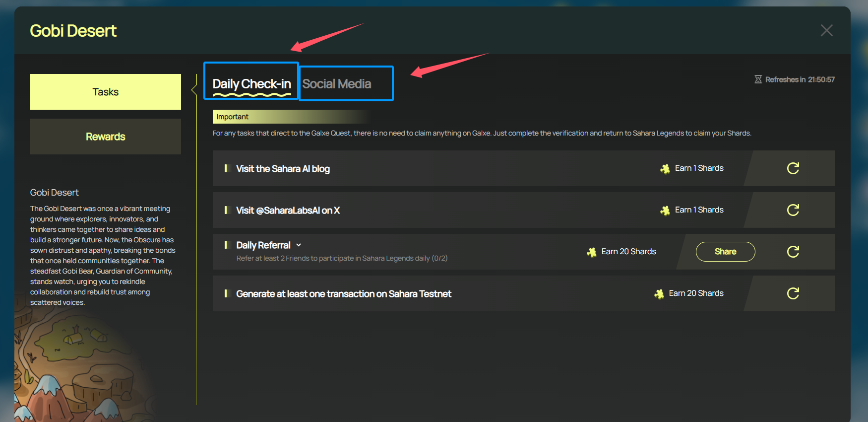The height and width of the screenshot is (422, 868).
Task: Click the shard icon in the Sahara Testnet row
Action: tap(659, 294)
